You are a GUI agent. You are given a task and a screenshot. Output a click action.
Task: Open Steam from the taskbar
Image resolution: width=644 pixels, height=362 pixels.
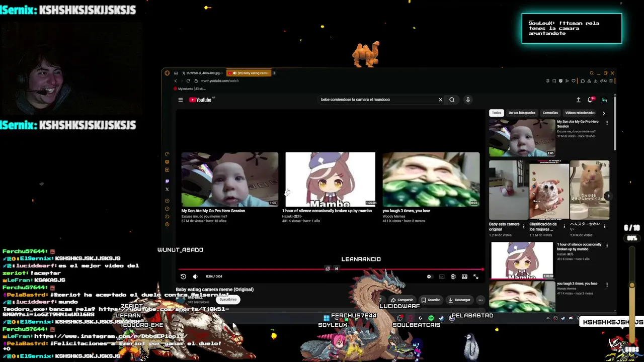(441, 318)
